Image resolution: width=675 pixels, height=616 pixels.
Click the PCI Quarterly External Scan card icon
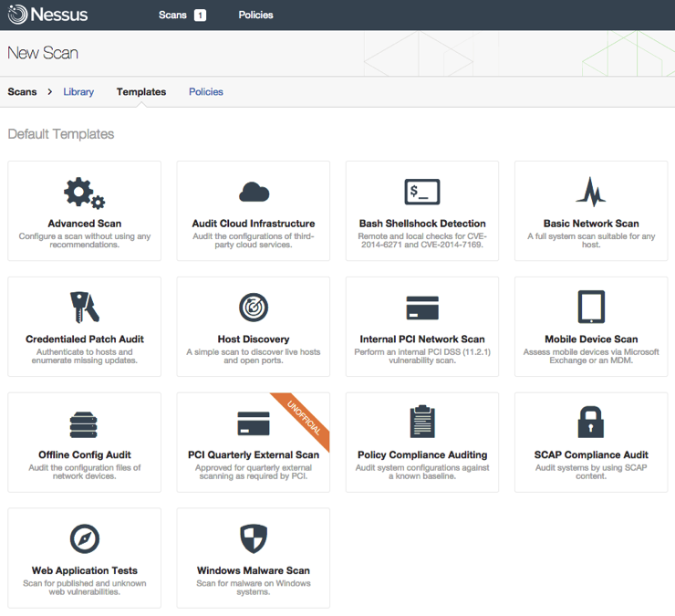254,423
